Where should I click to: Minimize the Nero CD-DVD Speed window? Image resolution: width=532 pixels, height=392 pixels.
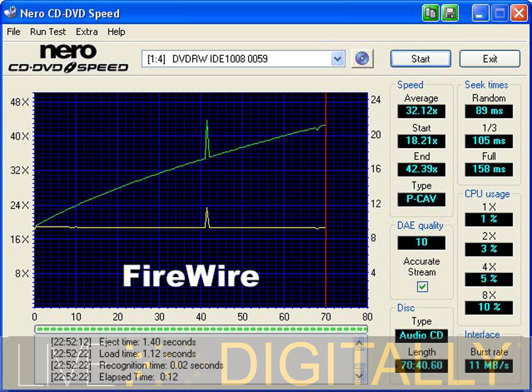[x=481, y=13]
